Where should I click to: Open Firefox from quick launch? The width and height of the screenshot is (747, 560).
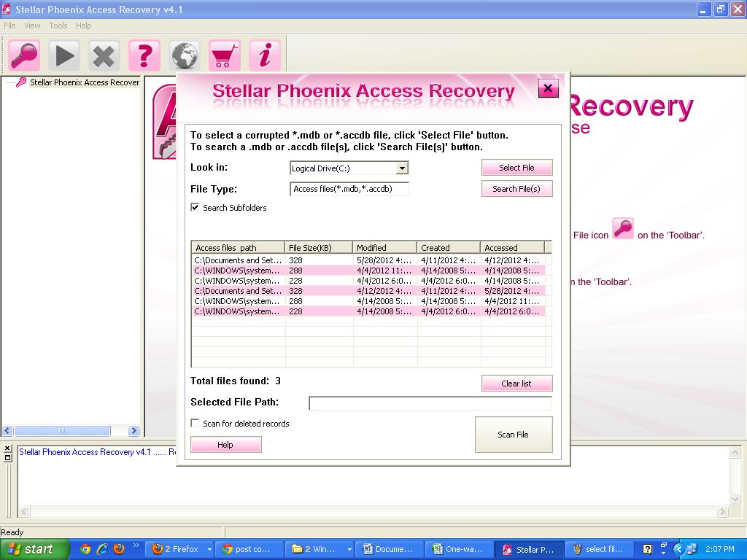tap(119, 549)
